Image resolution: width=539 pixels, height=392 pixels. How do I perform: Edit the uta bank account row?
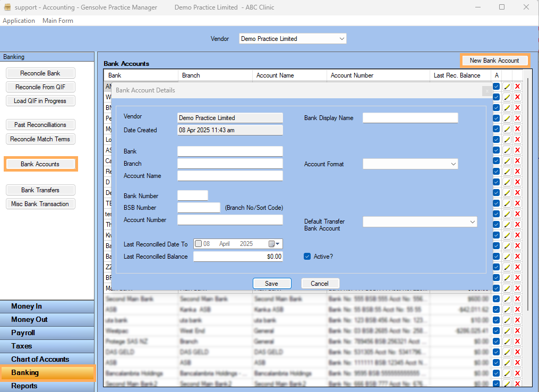coord(507,320)
